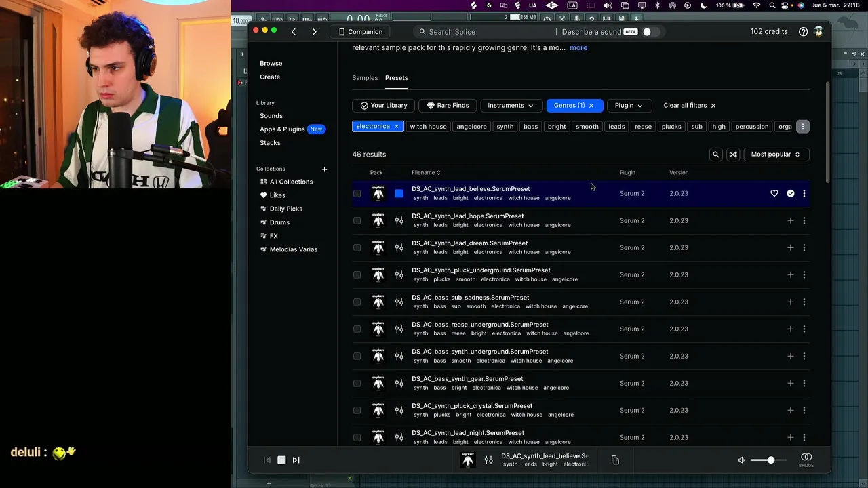Like the DS_AC_synth_lead_believe preset
The image size is (868, 488).
[774, 194]
